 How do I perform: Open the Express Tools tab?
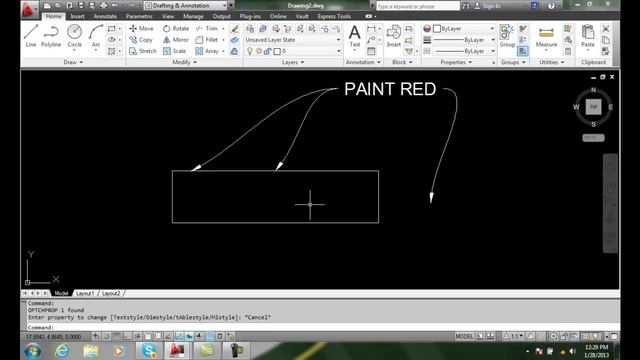tap(334, 16)
